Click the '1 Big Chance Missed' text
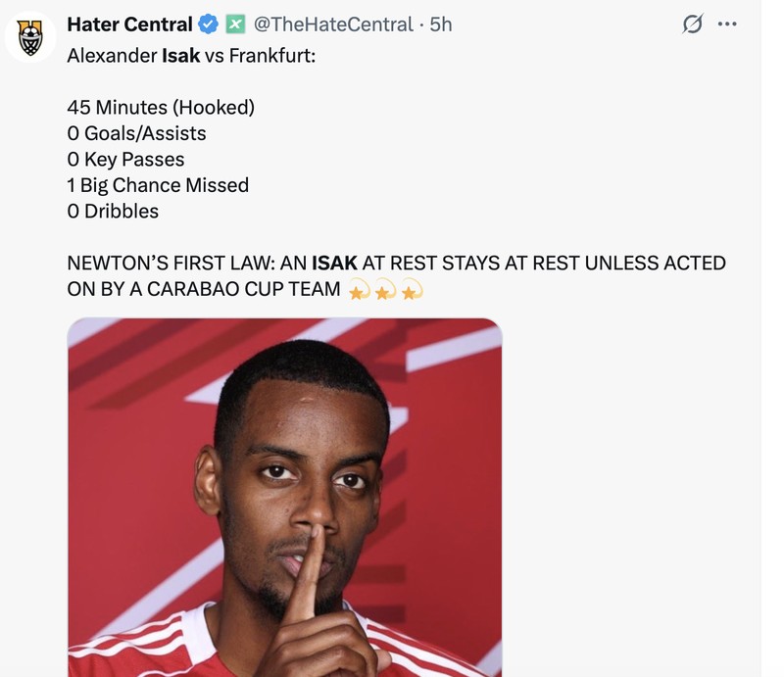 (x=158, y=185)
